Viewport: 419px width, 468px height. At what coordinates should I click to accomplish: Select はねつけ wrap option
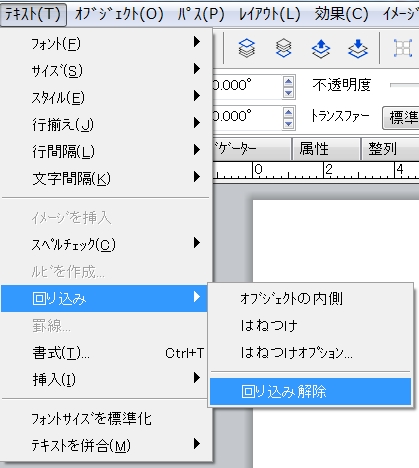click(x=310, y=325)
